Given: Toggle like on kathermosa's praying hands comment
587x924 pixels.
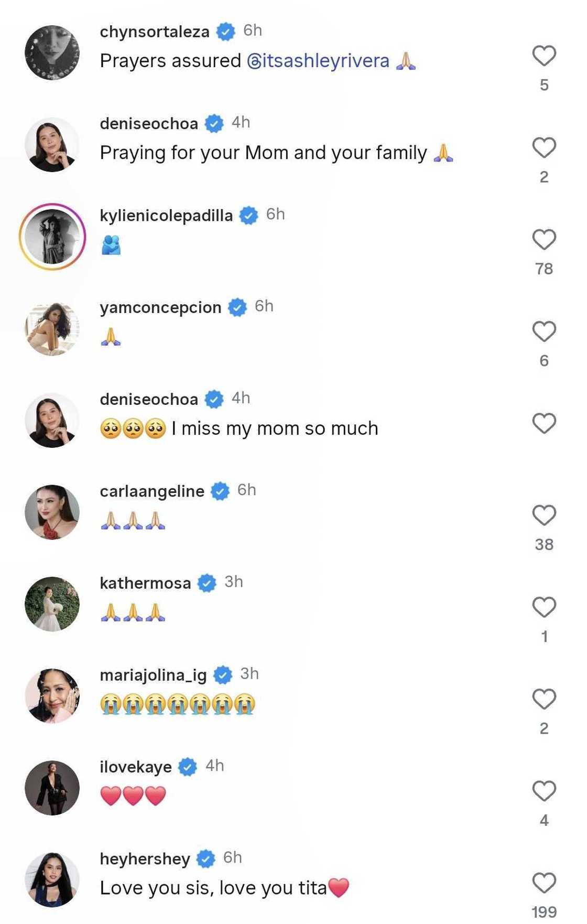Looking at the screenshot, I should (x=545, y=606).
